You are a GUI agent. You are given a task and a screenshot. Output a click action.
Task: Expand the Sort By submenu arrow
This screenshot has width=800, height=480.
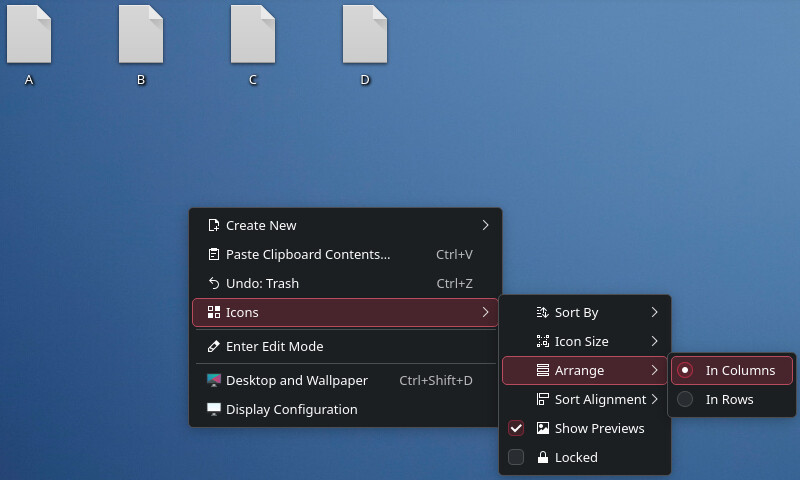point(655,312)
